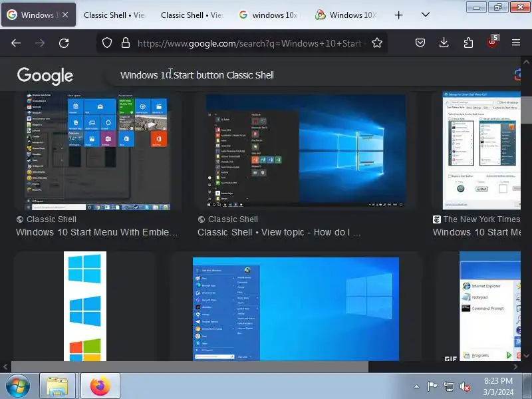532x399 pixels.
Task: Open the Downloads panel
Action: (444, 43)
